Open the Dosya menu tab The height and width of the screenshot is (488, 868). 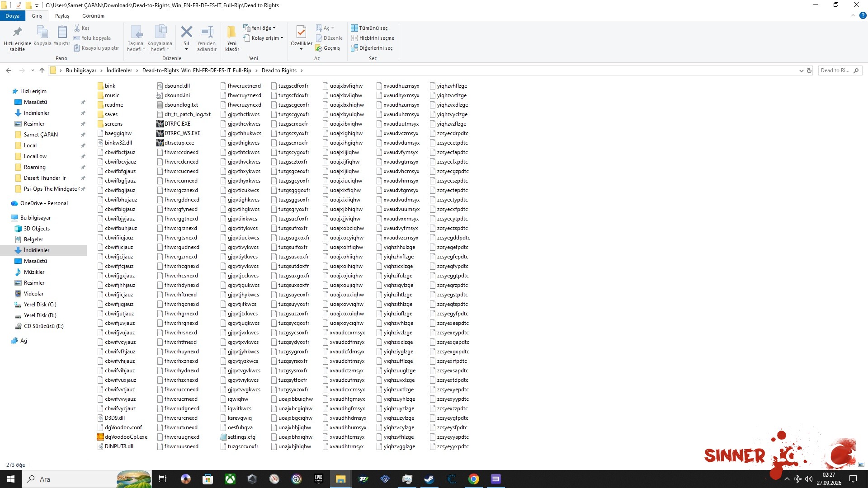[13, 16]
